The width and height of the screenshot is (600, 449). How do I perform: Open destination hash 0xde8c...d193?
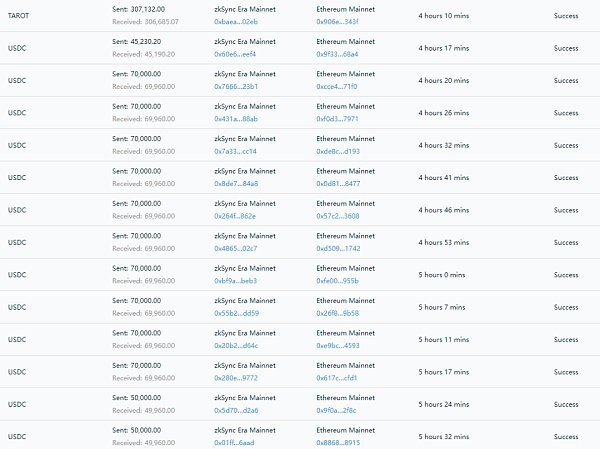[338, 151]
